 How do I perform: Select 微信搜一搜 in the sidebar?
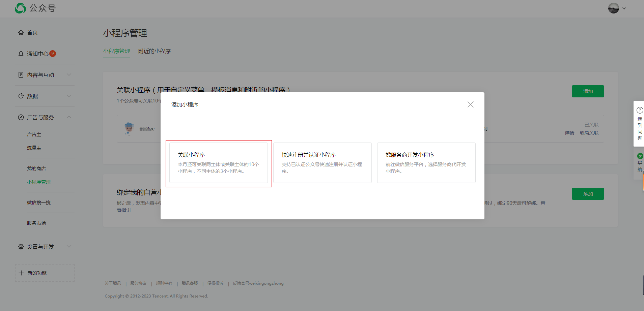[39, 203]
